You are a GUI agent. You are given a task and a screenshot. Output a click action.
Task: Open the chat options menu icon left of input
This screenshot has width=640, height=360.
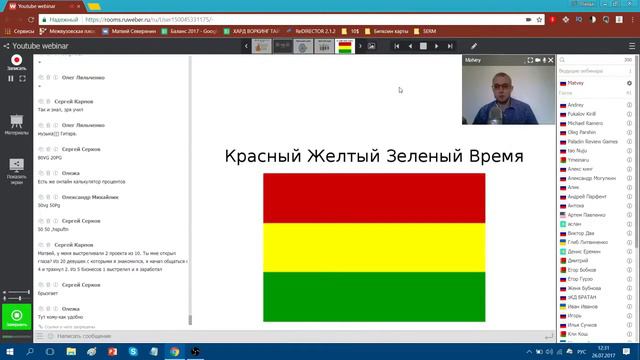point(40,336)
